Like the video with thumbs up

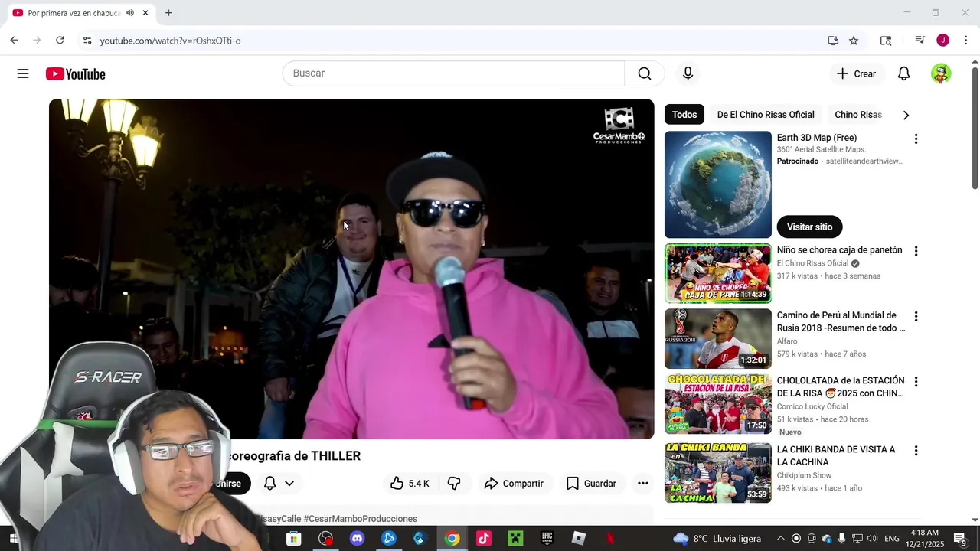[410, 483]
